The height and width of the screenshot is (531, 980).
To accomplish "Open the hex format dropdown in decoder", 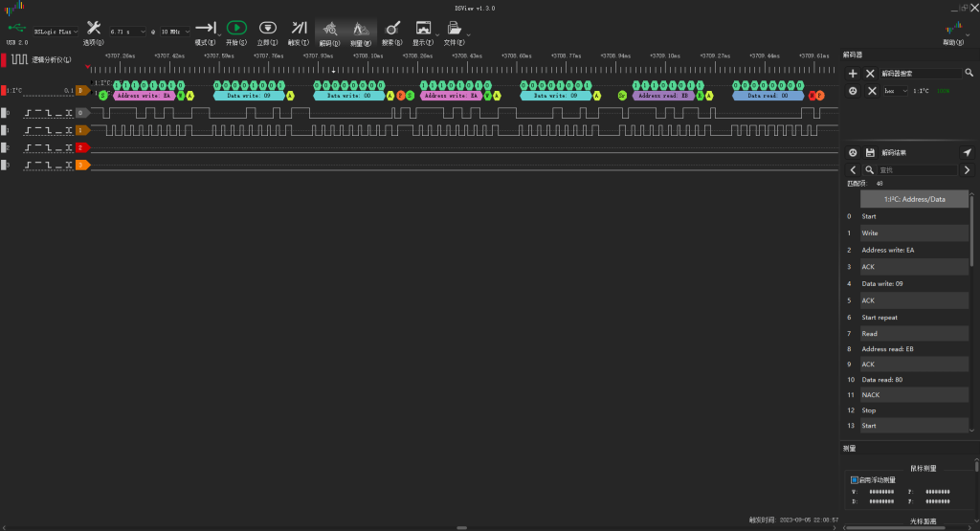I will coord(896,91).
